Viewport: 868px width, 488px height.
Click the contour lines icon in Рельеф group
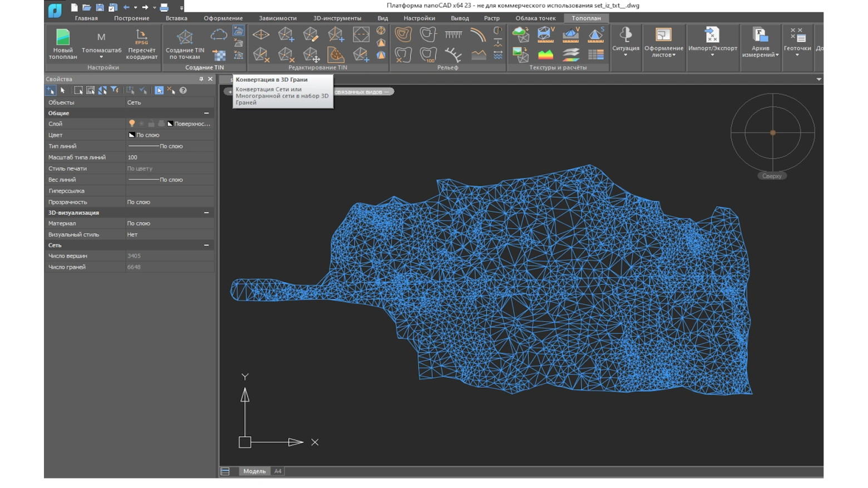[x=403, y=34]
